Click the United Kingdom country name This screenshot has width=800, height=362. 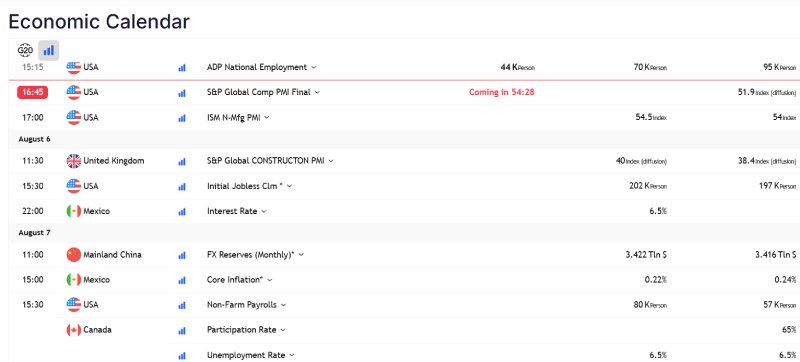pyautogui.click(x=114, y=161)
